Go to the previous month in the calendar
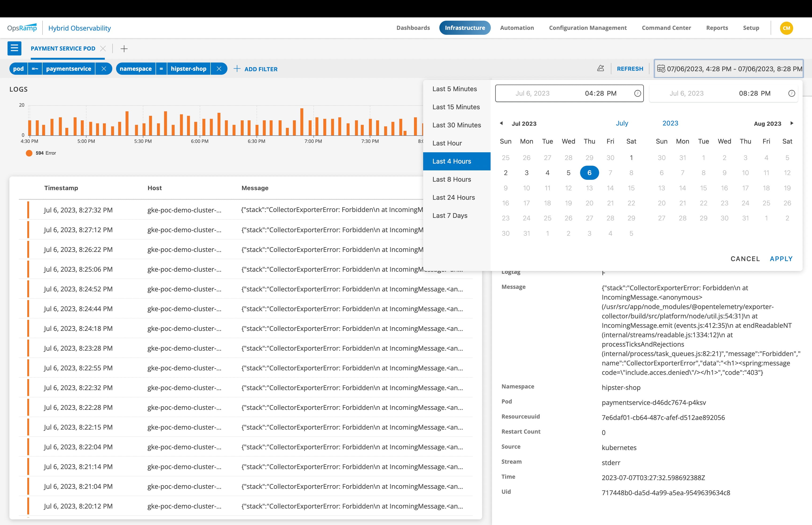 pos(501,123)
